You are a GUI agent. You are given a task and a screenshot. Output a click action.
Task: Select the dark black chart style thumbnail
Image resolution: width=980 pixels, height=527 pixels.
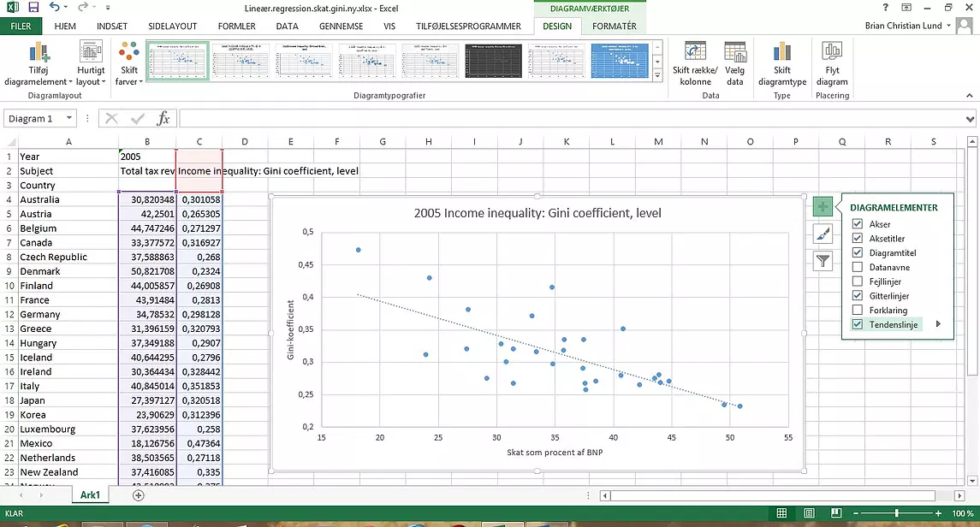[493, 61]
